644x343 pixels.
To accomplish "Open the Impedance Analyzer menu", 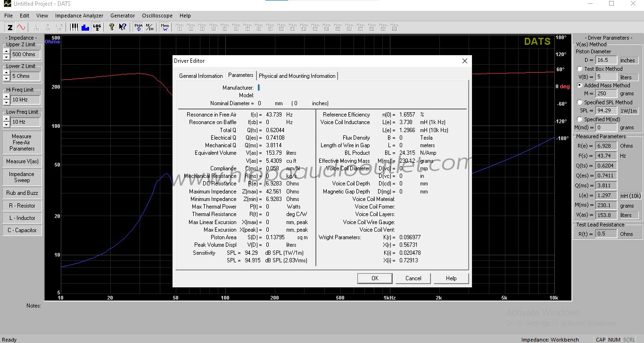I will point(79,16).
